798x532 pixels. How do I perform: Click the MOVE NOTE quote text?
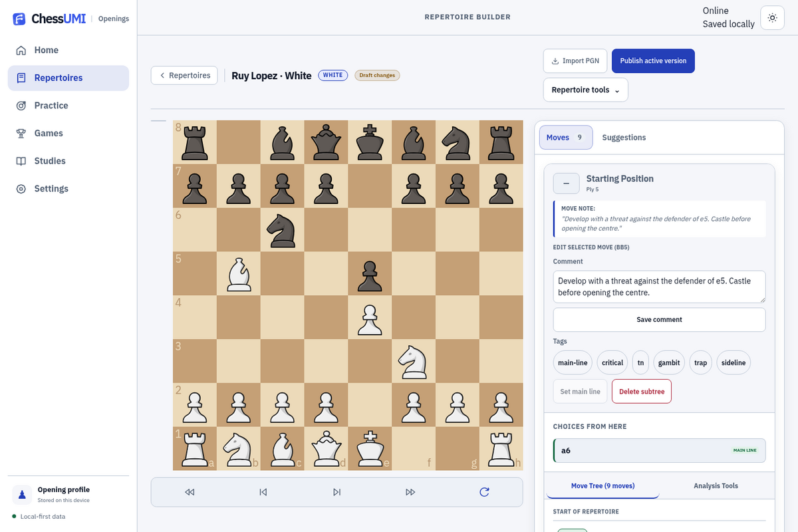pos(656,223)
